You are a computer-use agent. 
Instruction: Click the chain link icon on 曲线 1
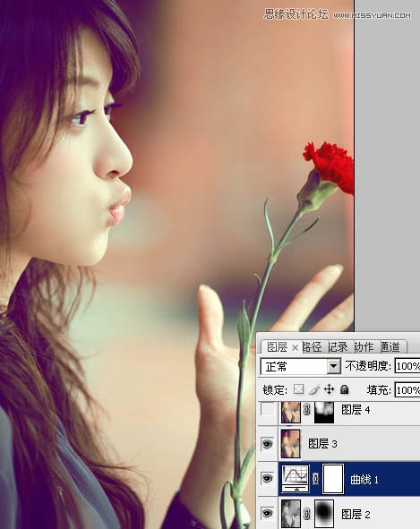[x=316, y=478]
